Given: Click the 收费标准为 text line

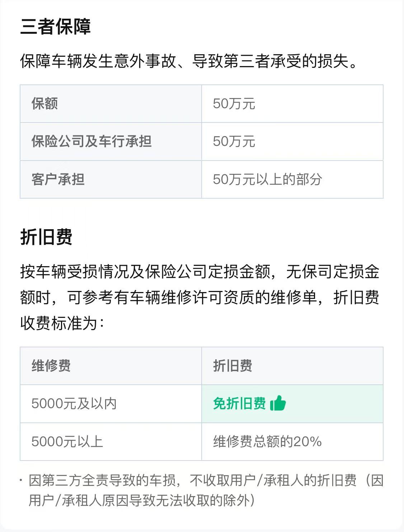Looking at the screenshot, I should point(62,323).
